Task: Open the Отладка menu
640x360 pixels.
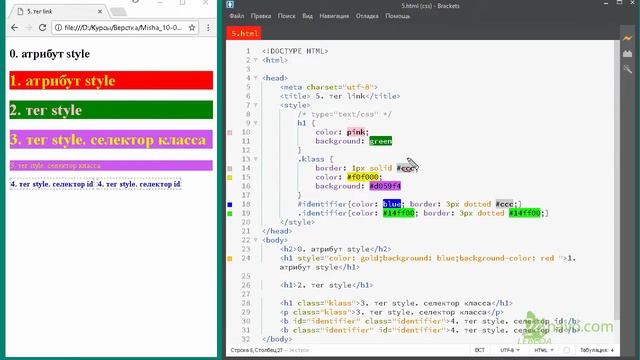Action: click(x=367, y=16)
